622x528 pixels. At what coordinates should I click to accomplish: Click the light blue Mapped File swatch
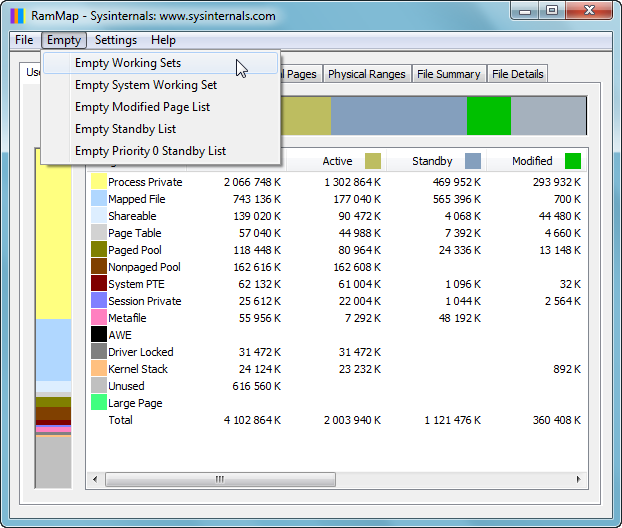coord(99,198)
